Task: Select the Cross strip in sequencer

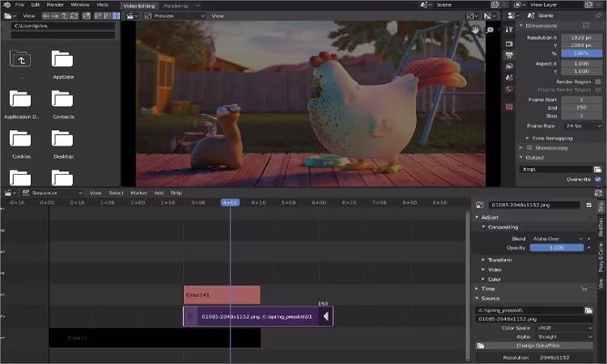Action: pyautogui.click(x=222, y=294)
